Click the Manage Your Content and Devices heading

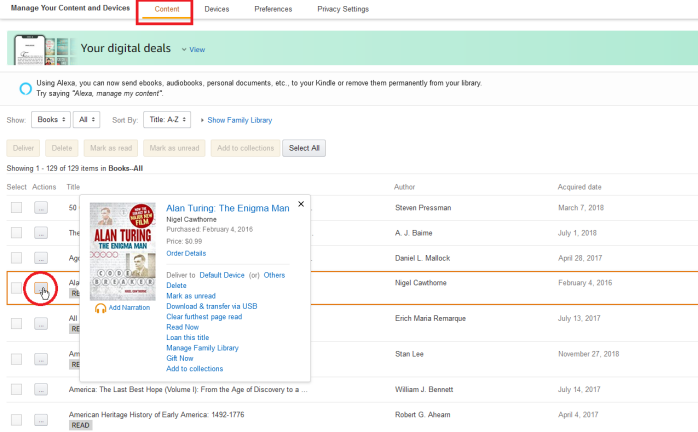(x=70, y=8)
